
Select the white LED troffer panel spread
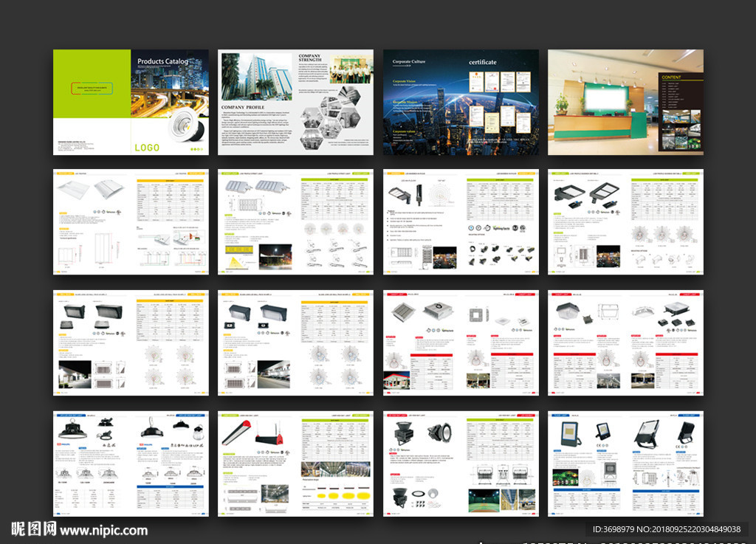131,222
